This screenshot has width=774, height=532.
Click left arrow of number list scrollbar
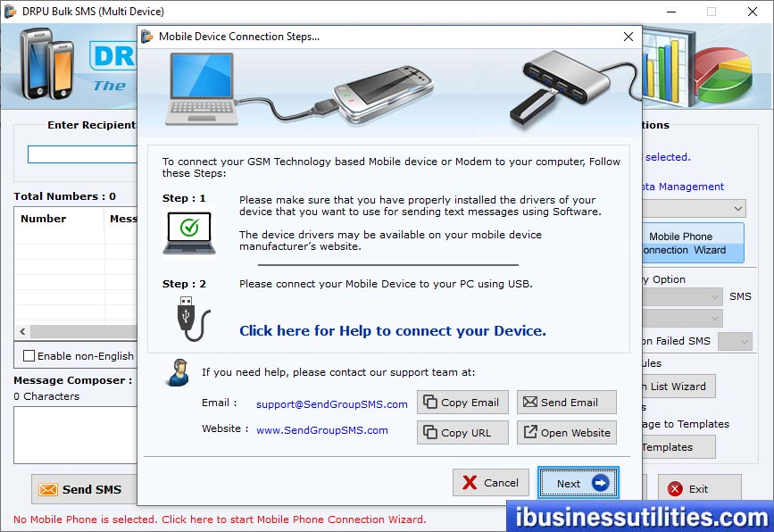tap(22, 332)
